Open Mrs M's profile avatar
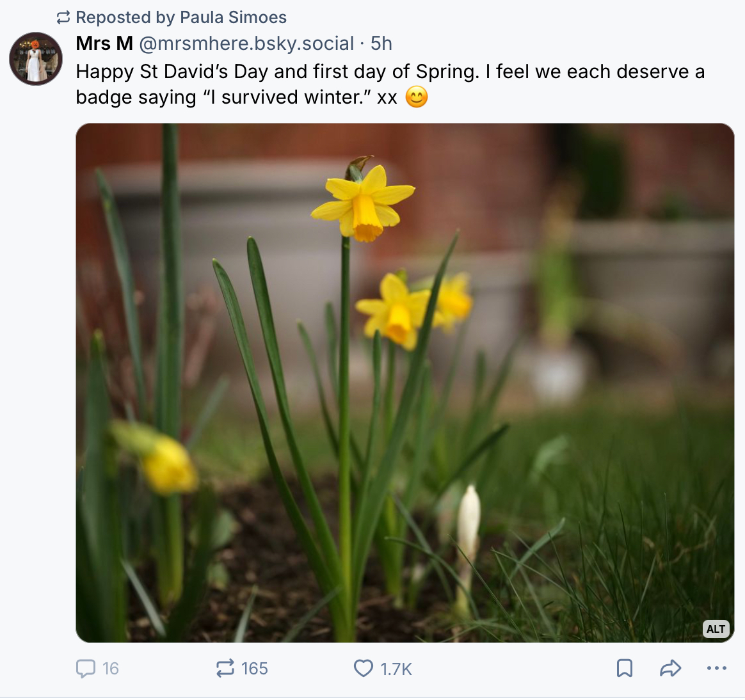This screenshot has width=745, height=700. click(x=36, y=59)
